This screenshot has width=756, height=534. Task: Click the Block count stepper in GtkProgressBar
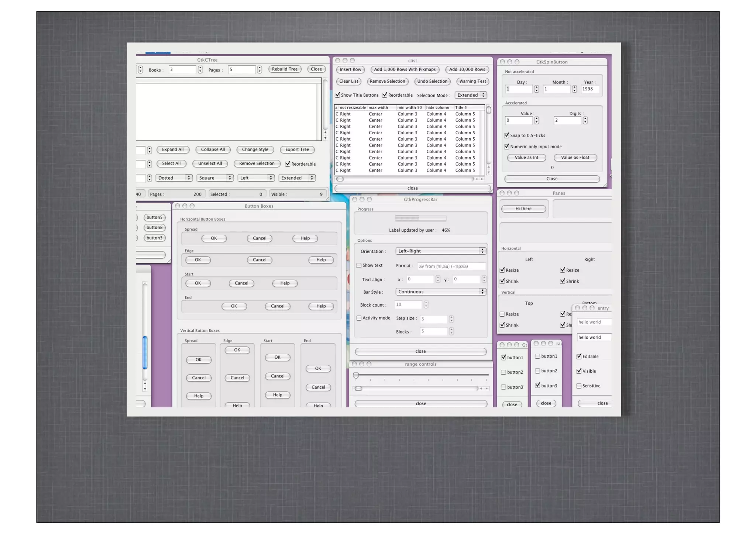426,304
